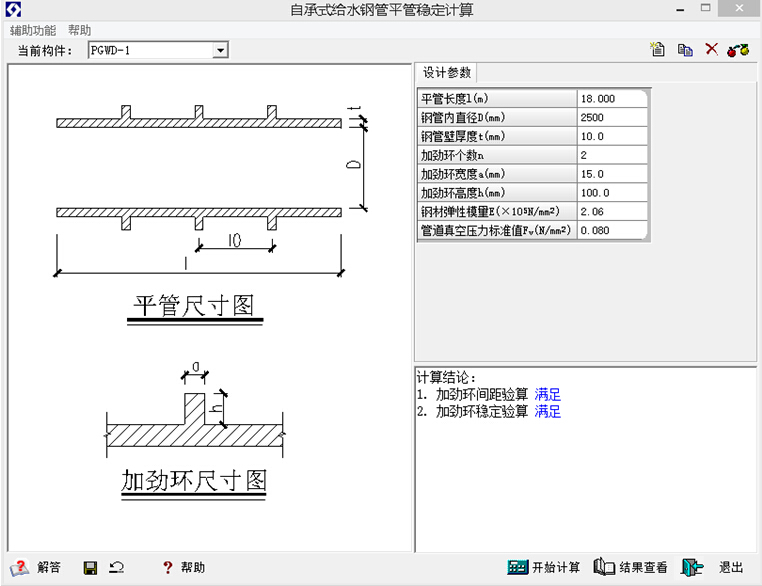Exit via the 退出 button
The height and width of the screenshot is (586, 762).
(712, 567)
